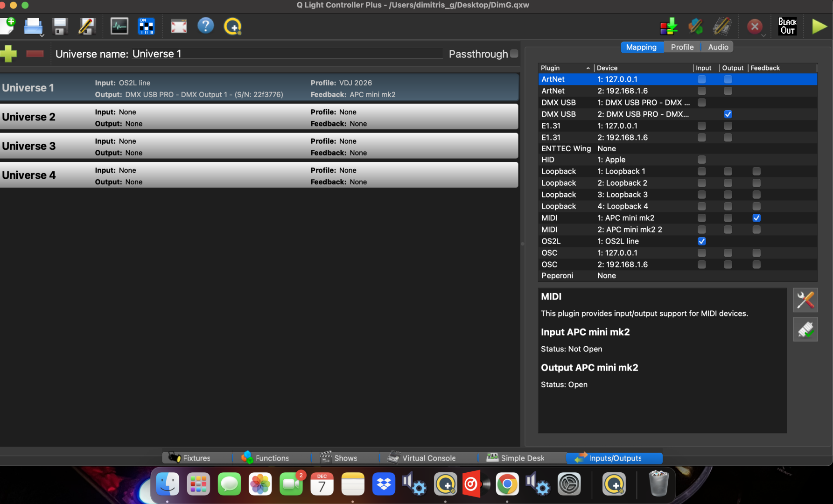Open the DMX address tool
Image resolution: width=833 pixels, height=504 pixels.
146,26
